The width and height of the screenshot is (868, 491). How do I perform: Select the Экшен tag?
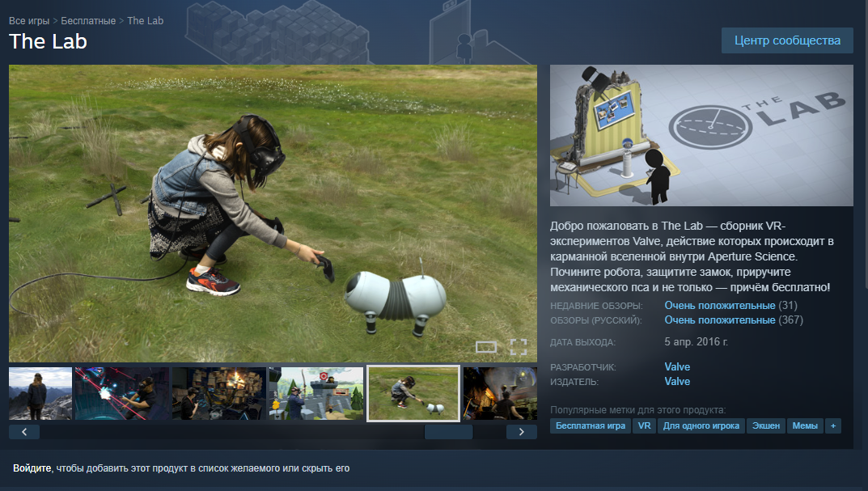[x=765, y=425]
